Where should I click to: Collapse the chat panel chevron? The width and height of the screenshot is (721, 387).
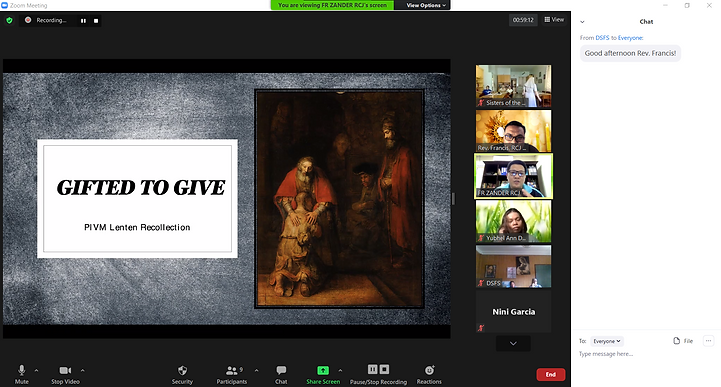point(582,22)
